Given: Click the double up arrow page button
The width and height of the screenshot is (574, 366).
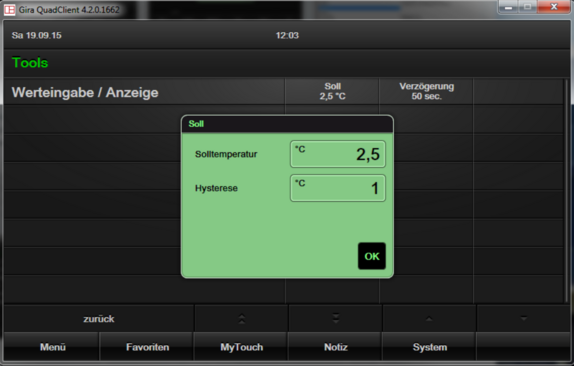Looking at the screenshot, I should point(242,319).
